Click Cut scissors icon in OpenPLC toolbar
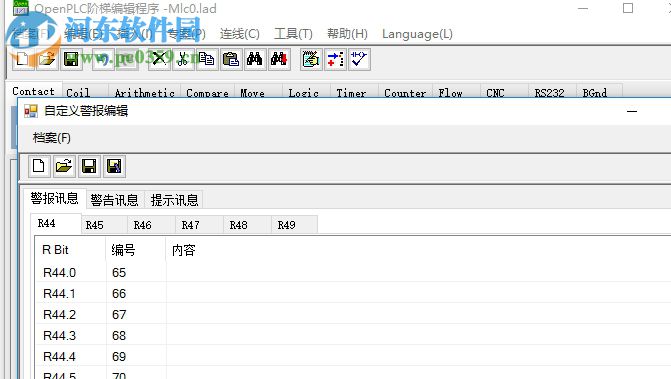The width and height of the screenshot is (671, 379). (x=183, y=59)
